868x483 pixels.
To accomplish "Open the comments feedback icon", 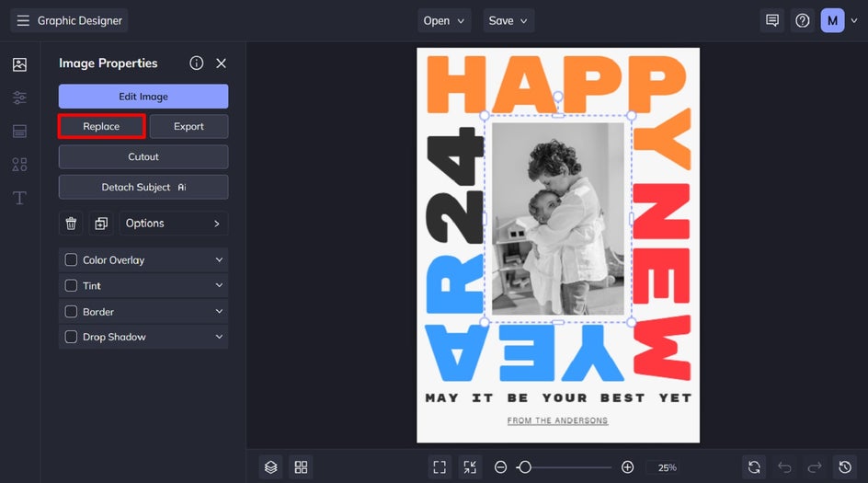I will [x=772, y=20].
